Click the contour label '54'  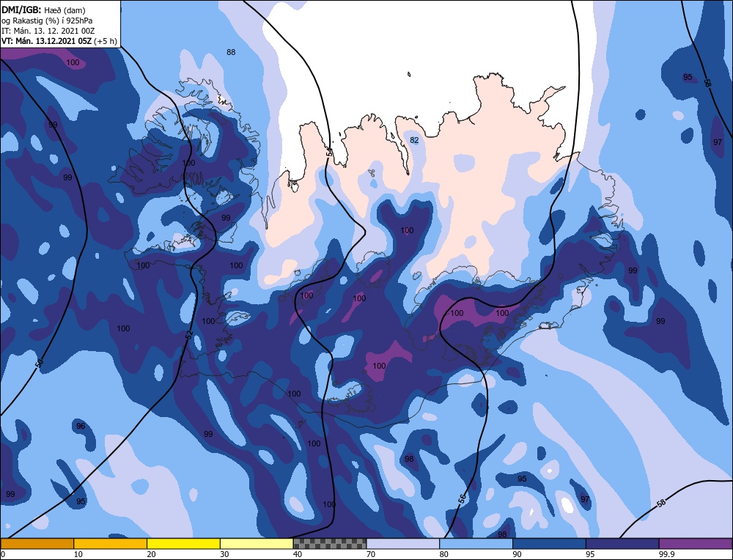point(329,151)
